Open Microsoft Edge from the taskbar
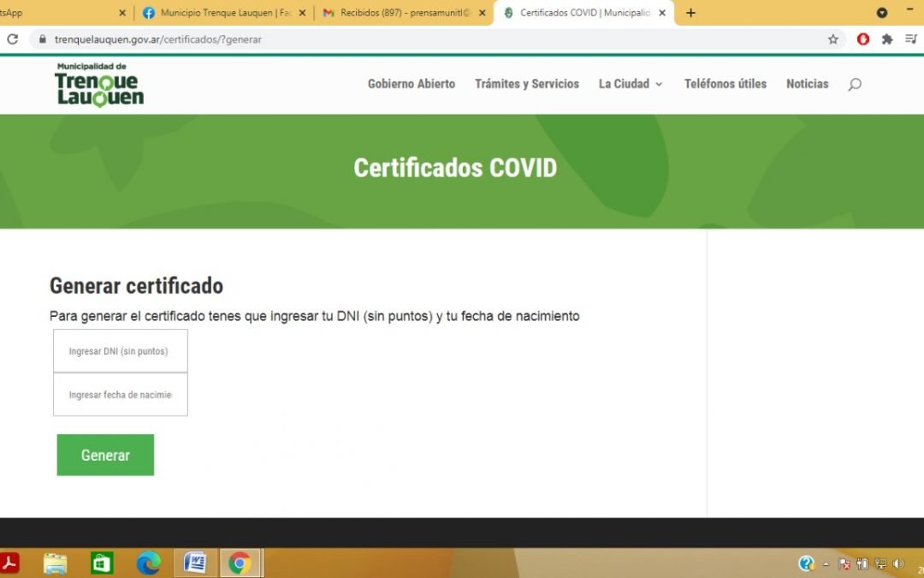 click(149, 563)
